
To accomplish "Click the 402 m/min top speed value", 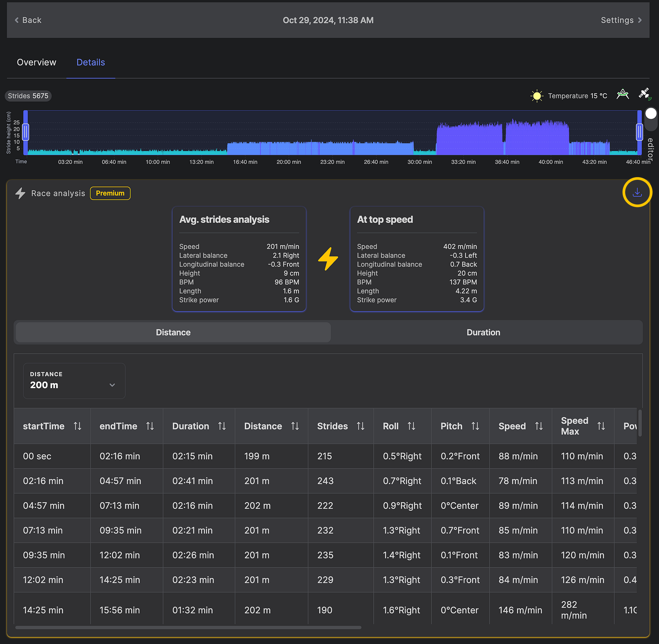I will [460, 247].
